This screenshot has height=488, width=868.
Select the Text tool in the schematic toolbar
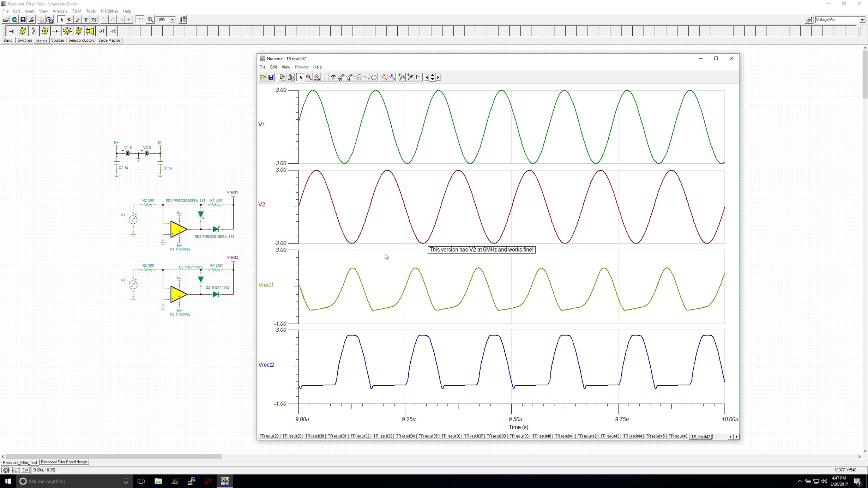(86, 20)
